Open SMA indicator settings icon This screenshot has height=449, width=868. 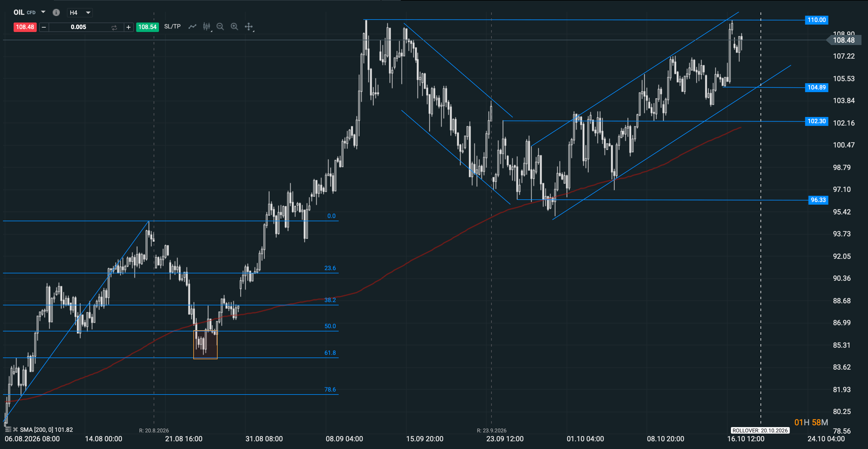click(x=8, y=429)
